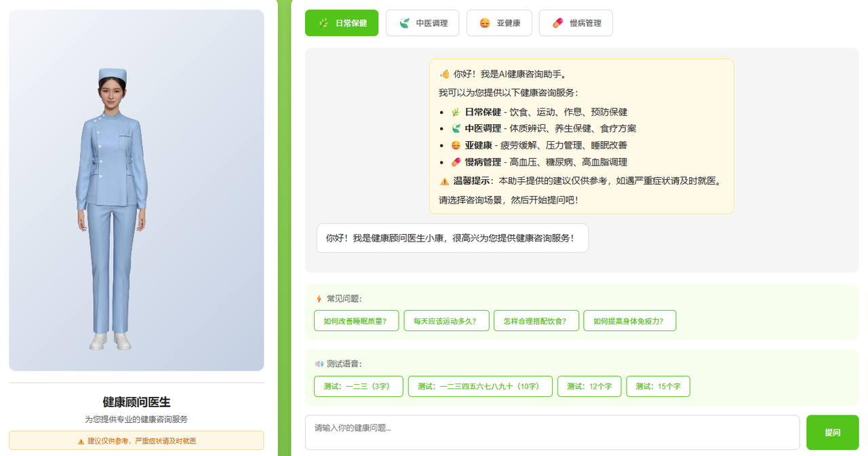Switch to the 中医调理 tab
The width and height of the screenshot is (868, 456).
422,23
